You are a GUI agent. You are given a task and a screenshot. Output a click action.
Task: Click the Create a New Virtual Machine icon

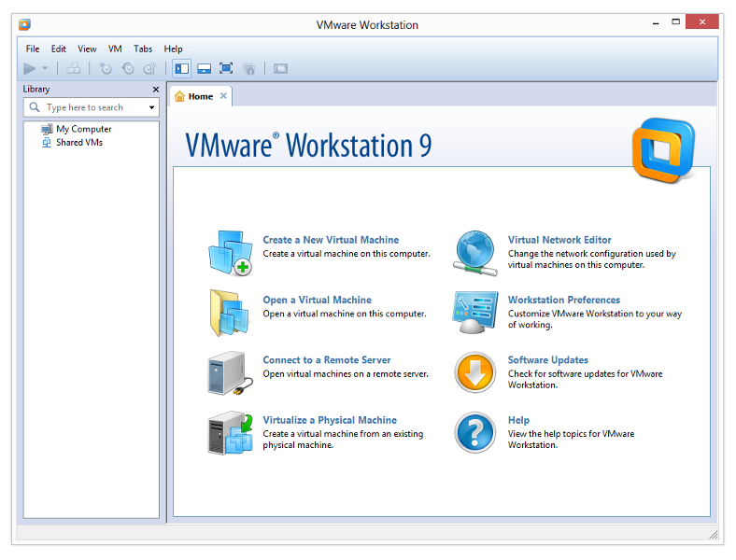click(x=231, y=253)
